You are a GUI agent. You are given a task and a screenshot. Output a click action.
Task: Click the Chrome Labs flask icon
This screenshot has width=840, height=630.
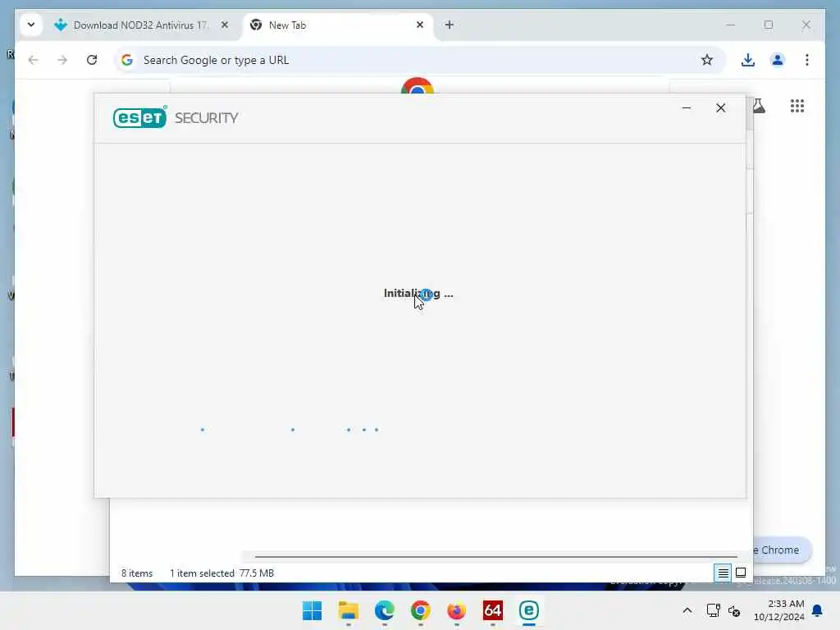coord(760,106)
